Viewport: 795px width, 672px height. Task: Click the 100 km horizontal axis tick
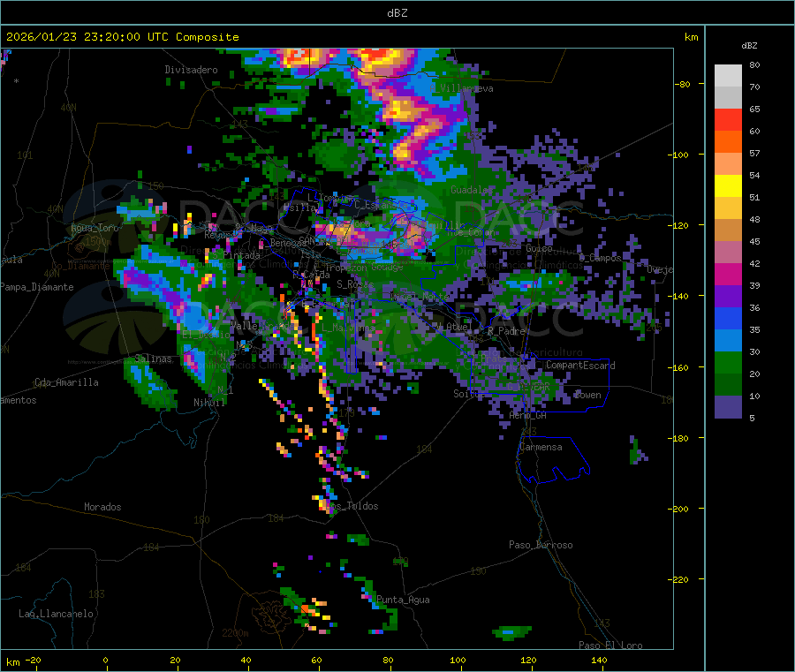pos(458,660)
